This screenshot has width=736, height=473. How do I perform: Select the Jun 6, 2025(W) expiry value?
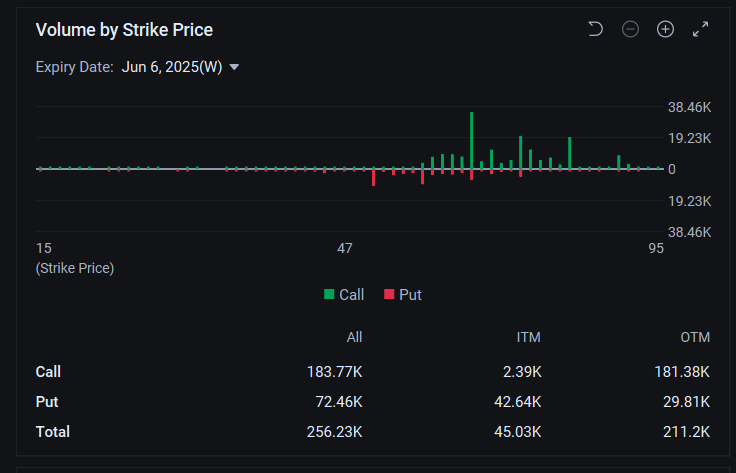(172, 67)
